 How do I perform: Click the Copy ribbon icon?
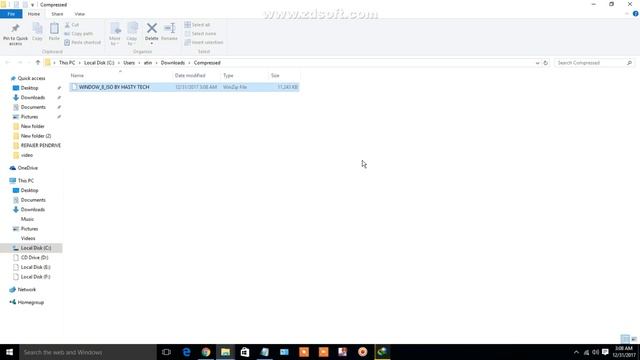[x=38, y=32]
